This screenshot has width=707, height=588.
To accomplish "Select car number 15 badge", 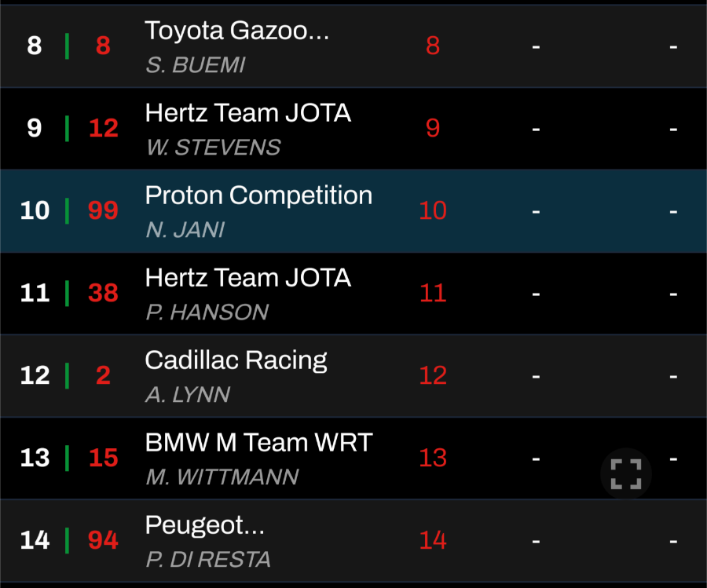I will [x=103, y=458].
